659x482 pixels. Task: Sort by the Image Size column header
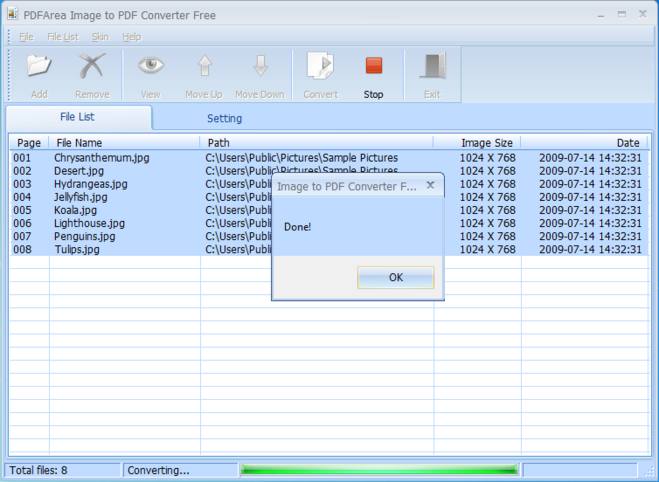(x=477, y=143)
